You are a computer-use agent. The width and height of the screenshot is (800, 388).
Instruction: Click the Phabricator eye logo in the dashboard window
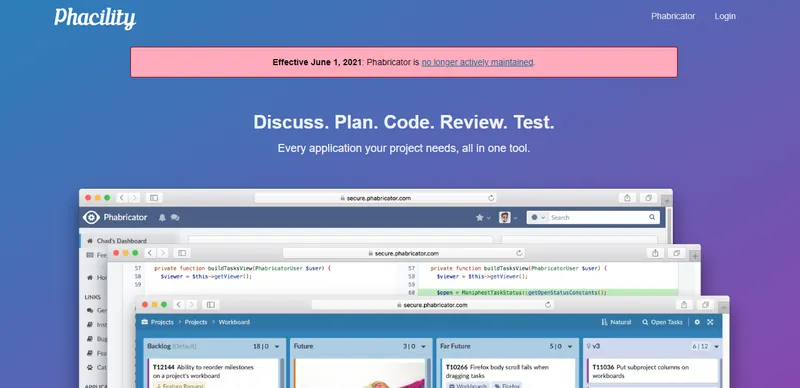[x=91, y=217]
